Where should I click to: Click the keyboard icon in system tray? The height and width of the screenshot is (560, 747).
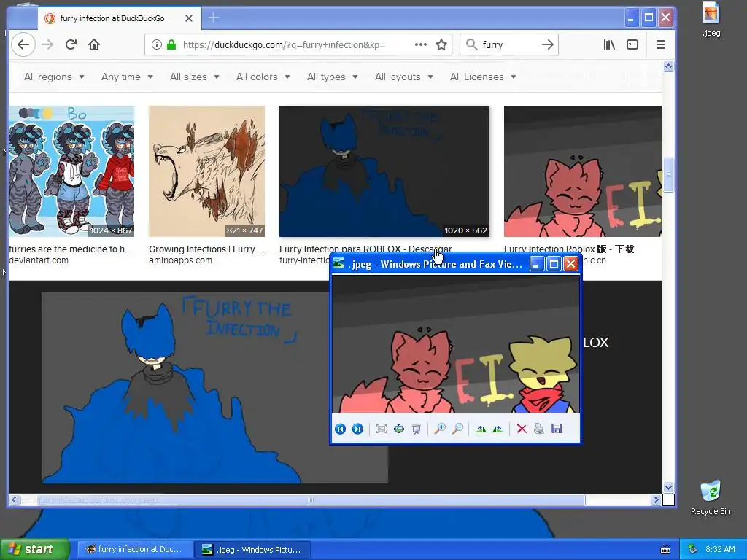coord(665,550)
